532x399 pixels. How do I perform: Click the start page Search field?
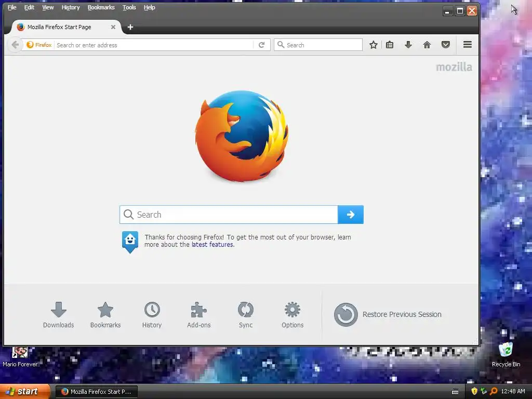click(229, 215)
